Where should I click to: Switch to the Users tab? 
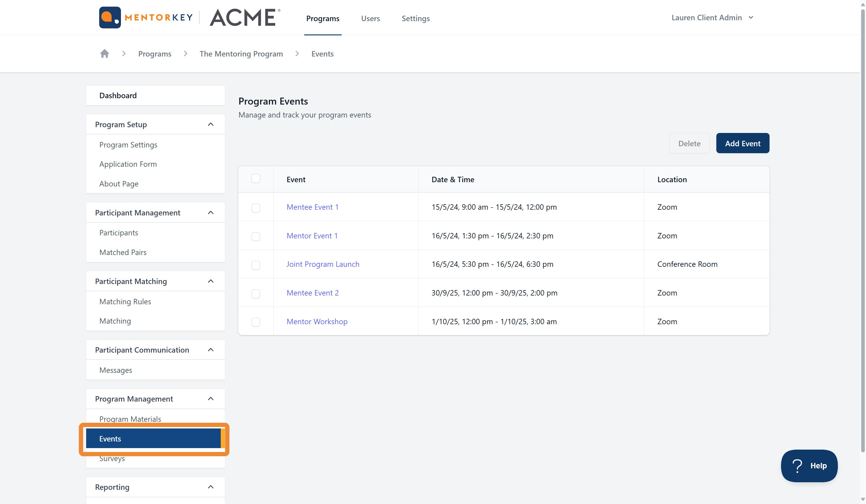click(370, 18)
